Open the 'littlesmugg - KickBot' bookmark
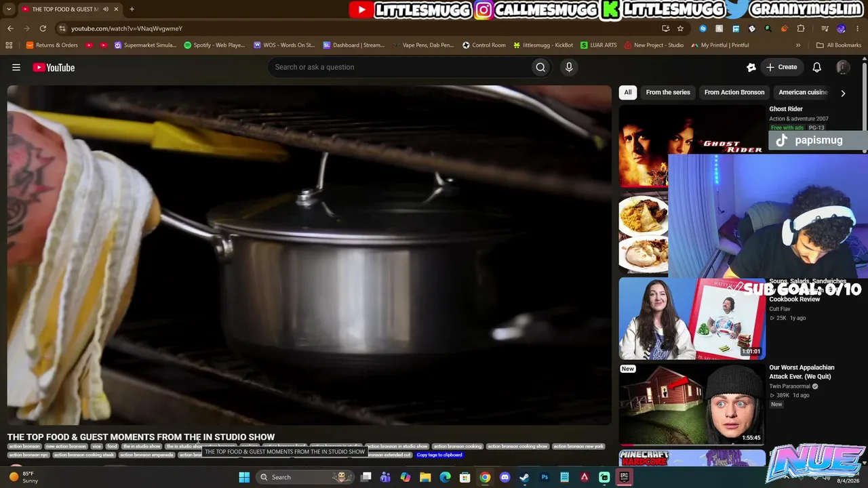This screenshot has height=488, width=868. click(543, 45)
